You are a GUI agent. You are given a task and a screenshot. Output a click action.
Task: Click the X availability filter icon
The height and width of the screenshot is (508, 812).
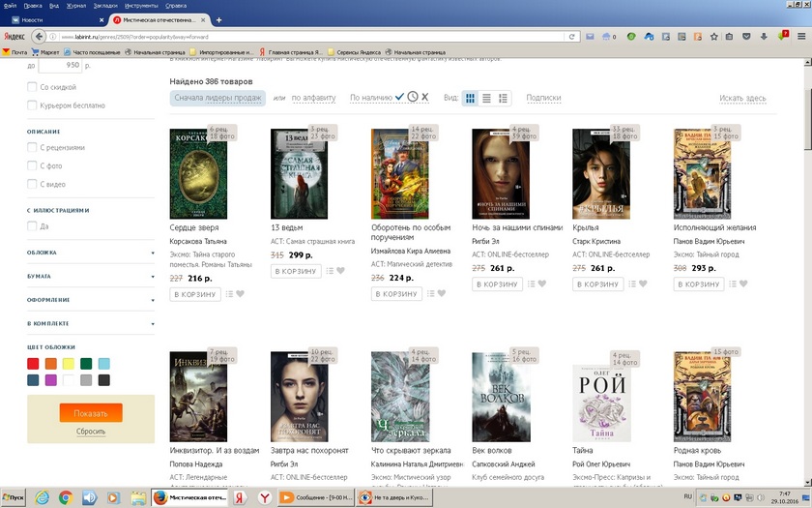[x=425, y=97]
